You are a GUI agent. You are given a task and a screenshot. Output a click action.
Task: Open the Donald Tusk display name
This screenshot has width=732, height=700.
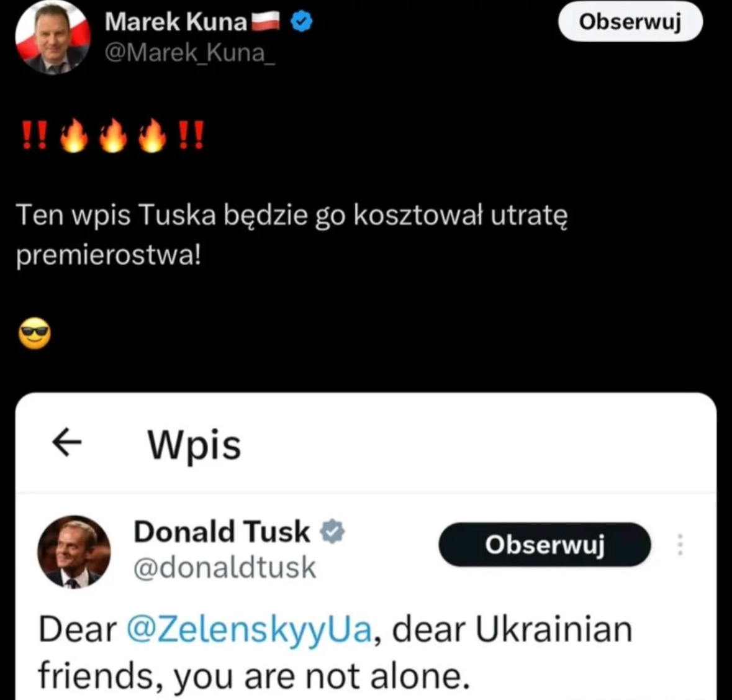click(x=222, y=532)
